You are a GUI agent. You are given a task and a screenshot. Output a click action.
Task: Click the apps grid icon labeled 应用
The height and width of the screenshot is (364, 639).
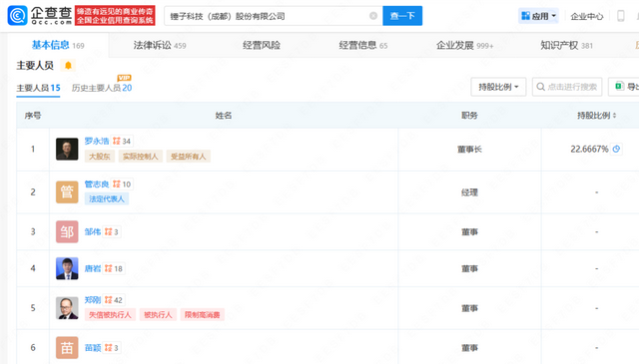pyautogui.click(x=526, y=16)
